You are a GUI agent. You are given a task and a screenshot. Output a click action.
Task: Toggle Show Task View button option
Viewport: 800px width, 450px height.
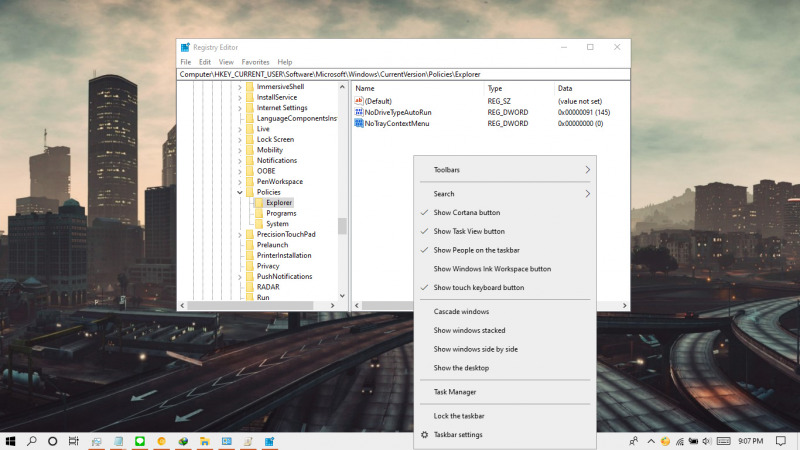505,231
